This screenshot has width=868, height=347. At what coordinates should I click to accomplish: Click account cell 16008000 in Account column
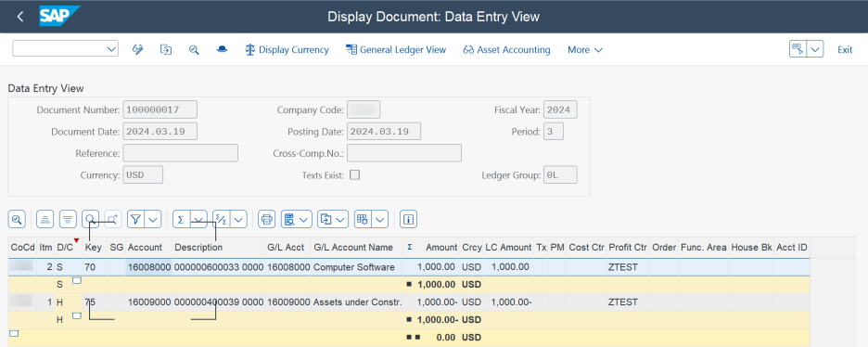[x=149, y=267]
